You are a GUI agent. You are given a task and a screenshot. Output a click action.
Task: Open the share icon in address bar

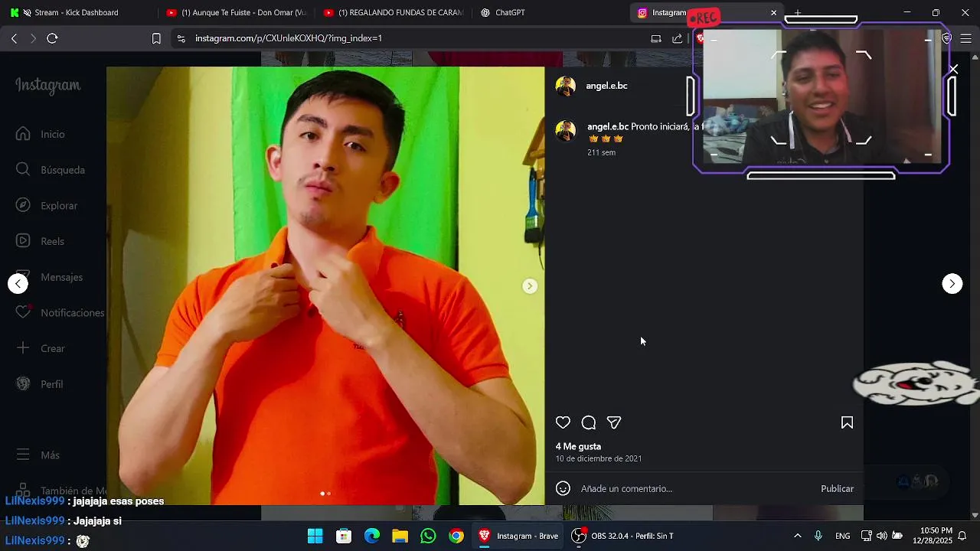(x=677, y=38)
